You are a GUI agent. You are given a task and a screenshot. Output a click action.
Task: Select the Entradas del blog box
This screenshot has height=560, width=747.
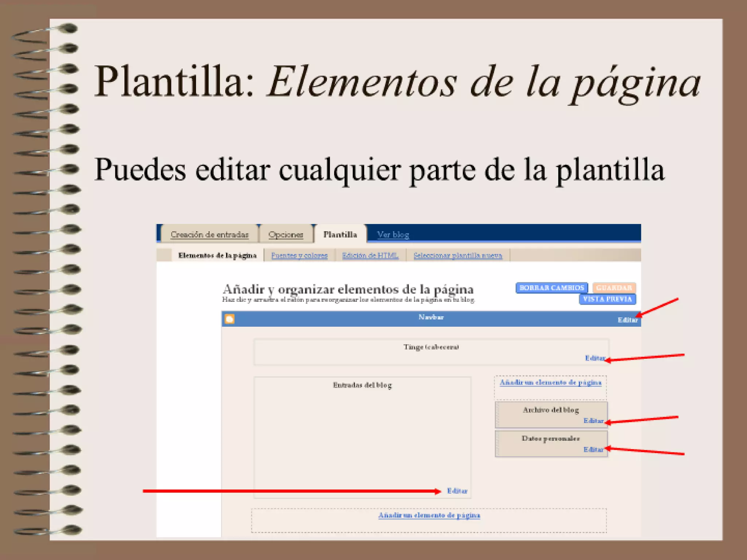click(x=362, y=437)
